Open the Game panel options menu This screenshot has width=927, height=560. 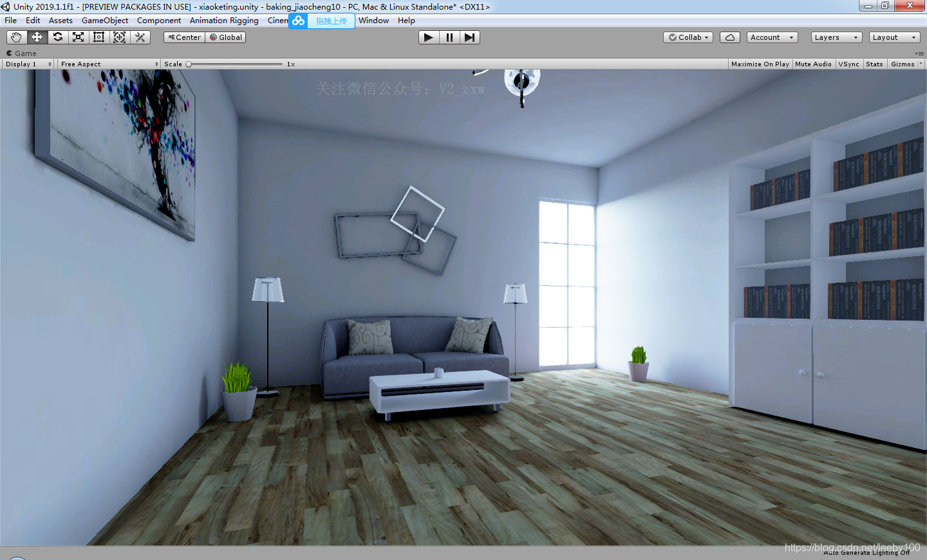click(x=919, y=54)
